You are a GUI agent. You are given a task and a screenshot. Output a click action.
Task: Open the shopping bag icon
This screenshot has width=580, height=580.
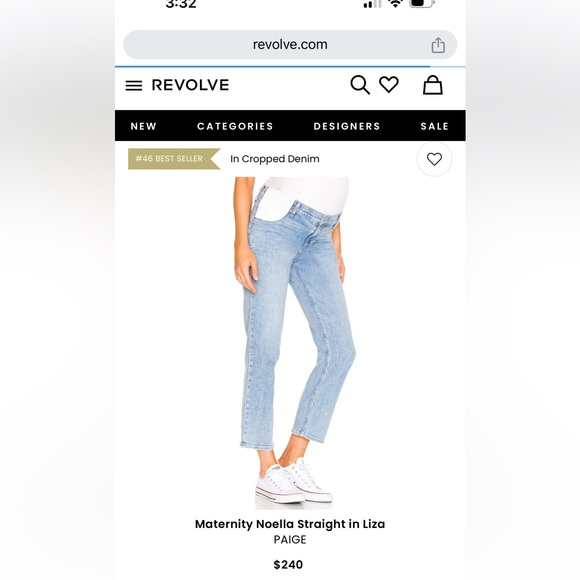(x=432, y=85)
